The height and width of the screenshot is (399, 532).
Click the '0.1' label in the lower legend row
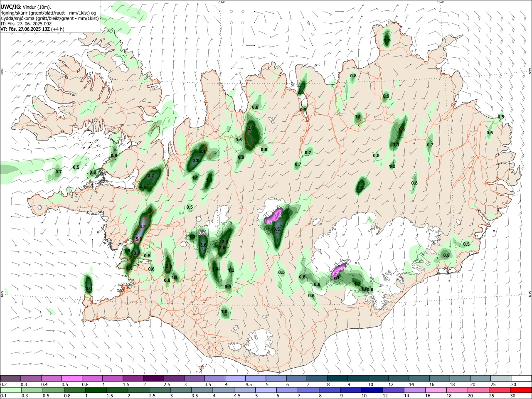point(4,396)
